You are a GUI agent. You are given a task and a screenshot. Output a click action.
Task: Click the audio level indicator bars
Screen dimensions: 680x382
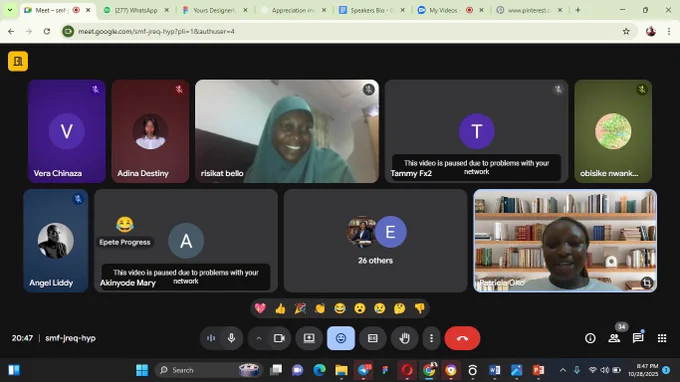point(211,338)
